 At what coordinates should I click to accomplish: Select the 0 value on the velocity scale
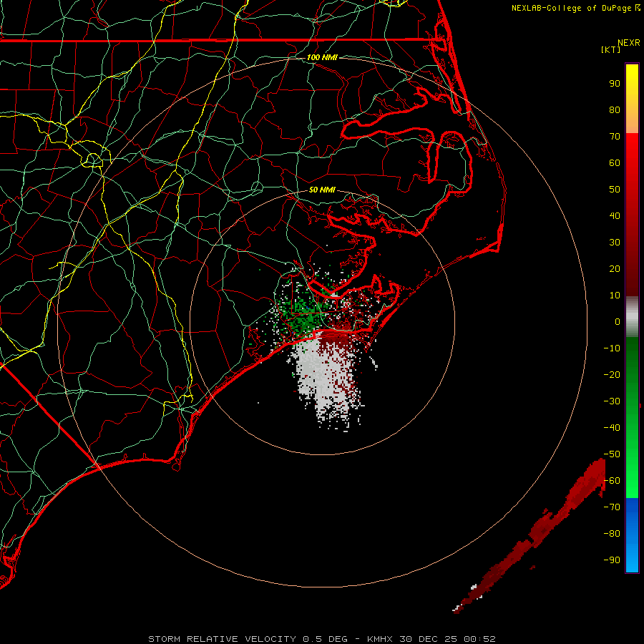click(x=618, y=321)
